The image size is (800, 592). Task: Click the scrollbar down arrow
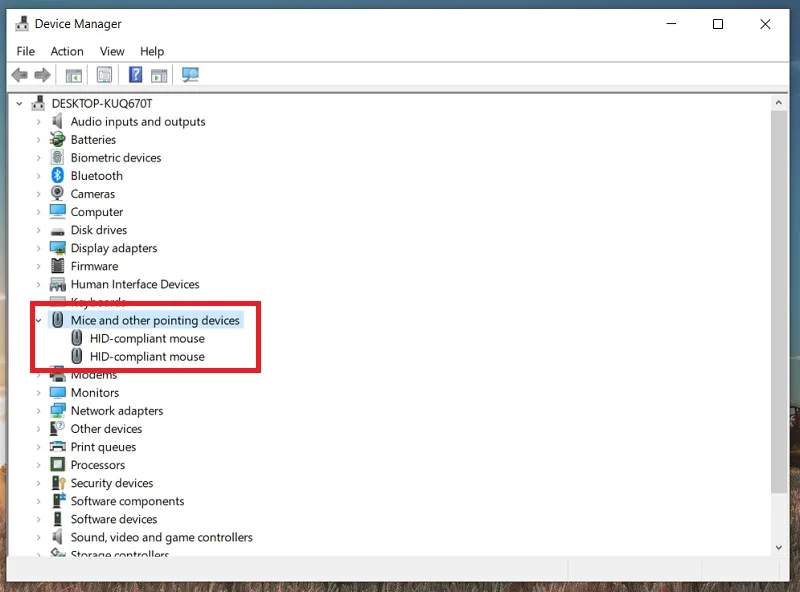(779, 548)
